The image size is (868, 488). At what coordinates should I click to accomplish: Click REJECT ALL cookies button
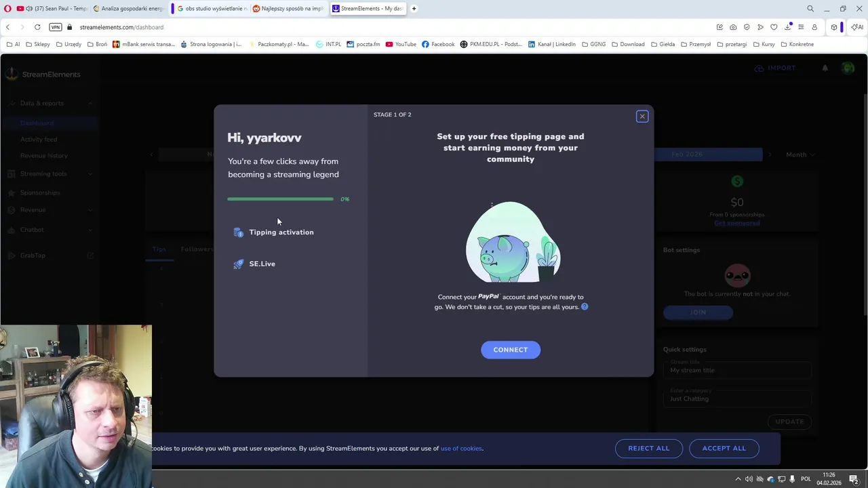click(x=649, y=448)
